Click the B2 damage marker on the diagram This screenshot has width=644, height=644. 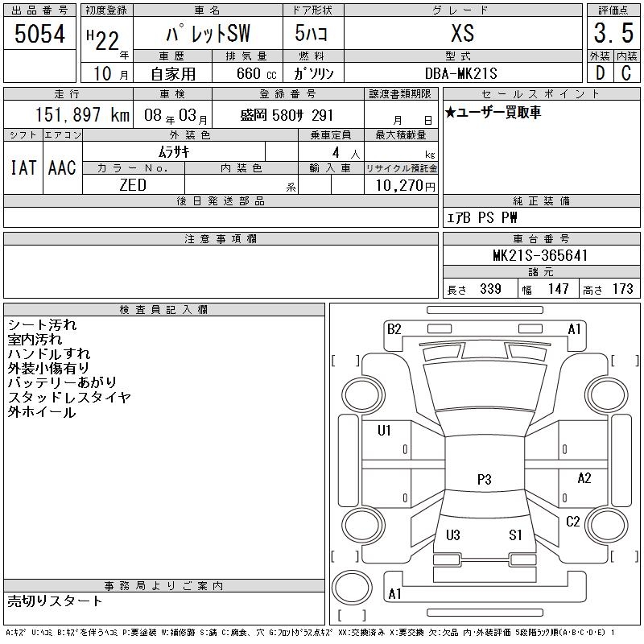[394, 328]
